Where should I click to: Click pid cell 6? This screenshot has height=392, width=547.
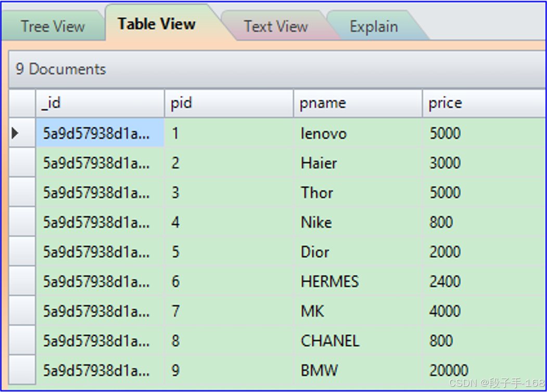229,281
